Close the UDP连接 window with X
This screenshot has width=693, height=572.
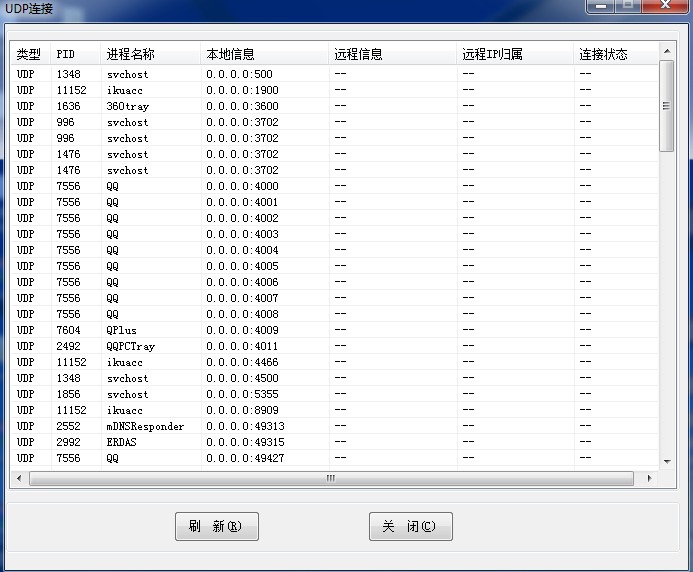(x=665, y=5)
